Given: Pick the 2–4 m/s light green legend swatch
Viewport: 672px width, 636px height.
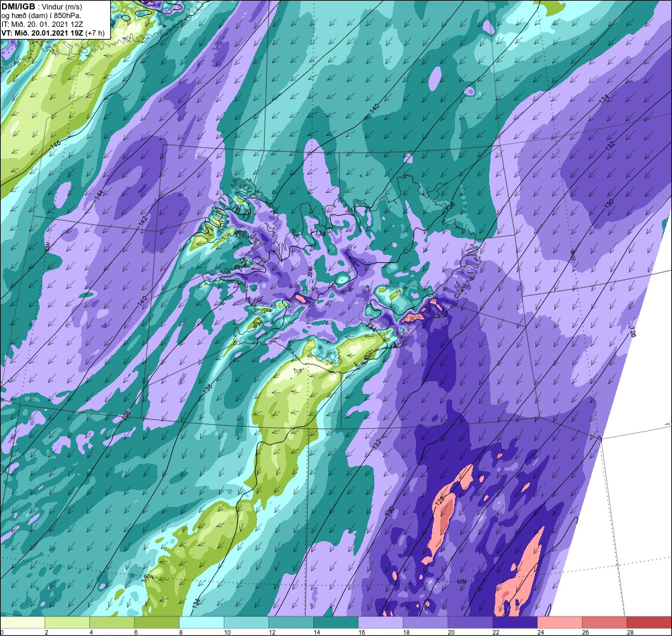Looking at the screenshot, I should click(x=67, y=623).
